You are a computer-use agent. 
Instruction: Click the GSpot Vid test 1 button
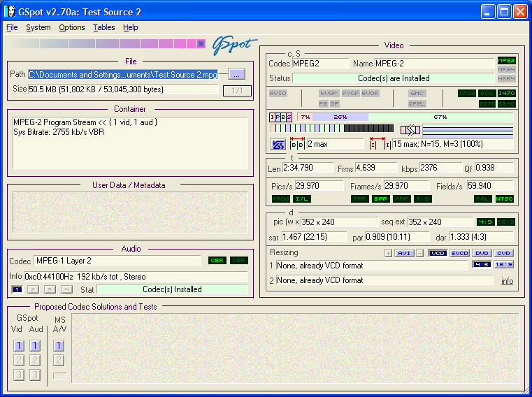pos(19,345)
